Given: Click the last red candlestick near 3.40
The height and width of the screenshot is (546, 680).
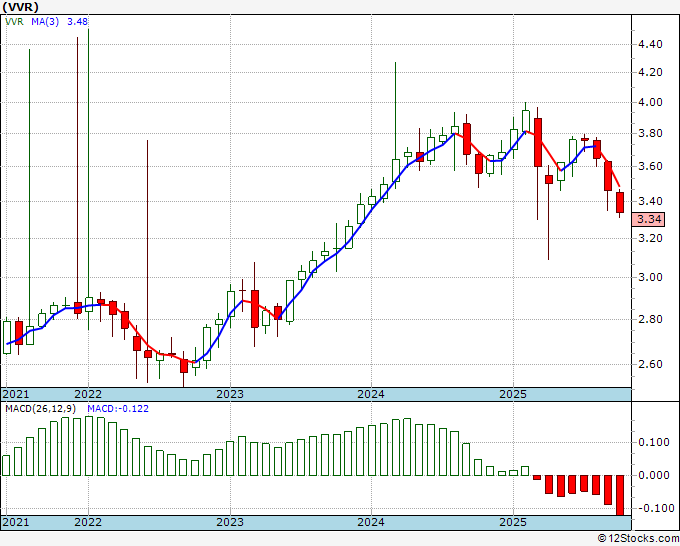Looking at the screenshot, I should click(x=620, y=202).
